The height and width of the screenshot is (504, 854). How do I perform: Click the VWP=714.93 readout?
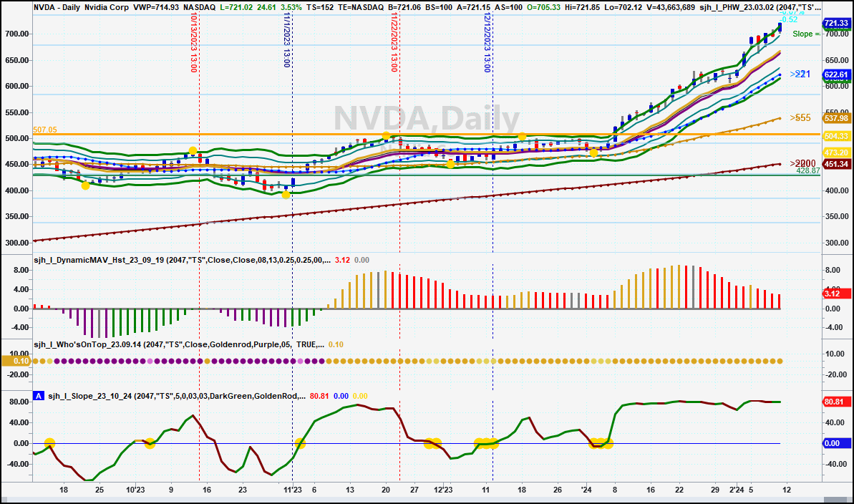pos(156,8)
